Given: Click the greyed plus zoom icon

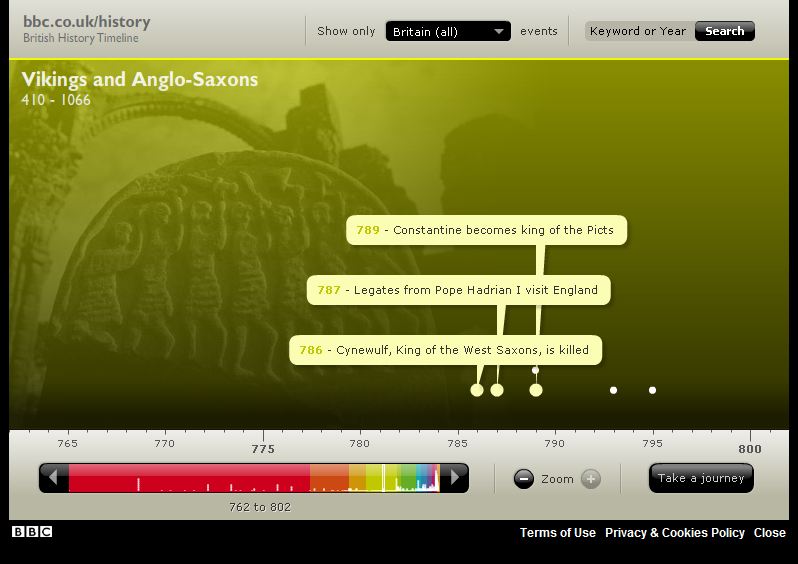Looking at the screenshot, I should point(591,478).
